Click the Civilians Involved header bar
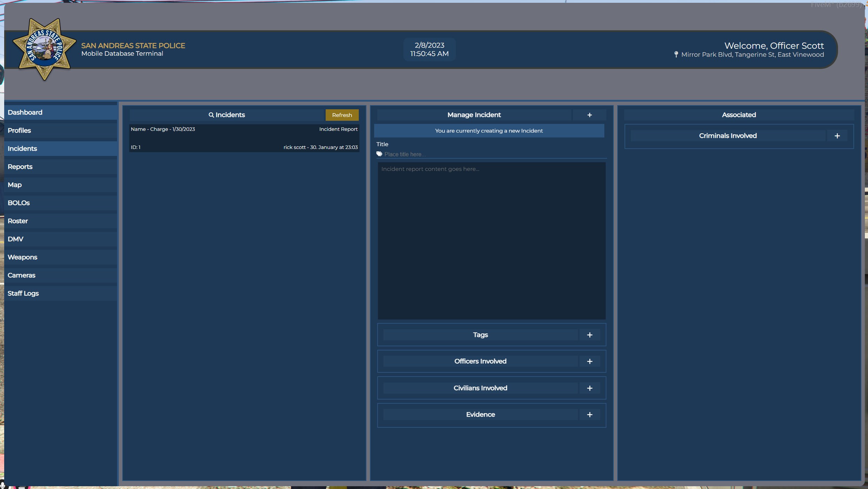The width and height of the screenshot is (868, 489). (x=480, y=388)
